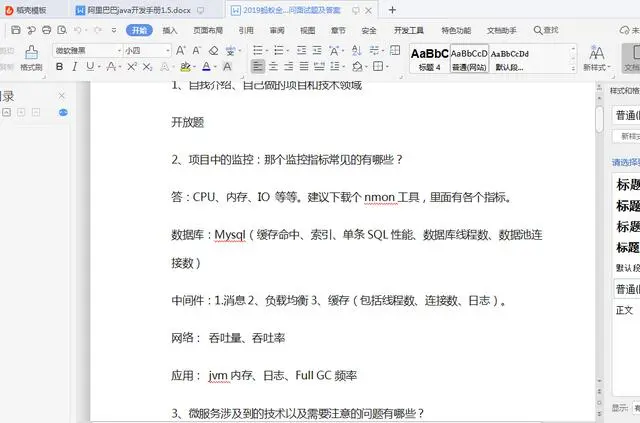
Task: Apply the 默认段... style
Action: click(509, 59)
